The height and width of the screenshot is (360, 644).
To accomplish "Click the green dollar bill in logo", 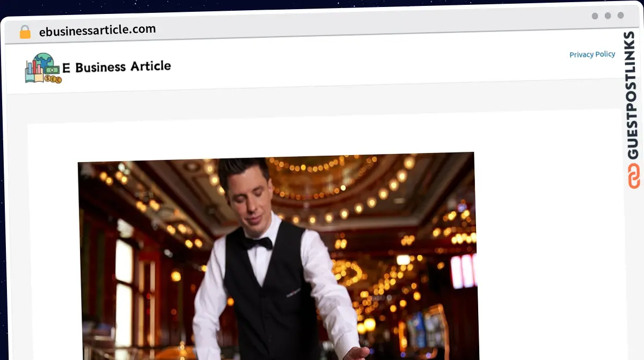I will coord(53,69).
